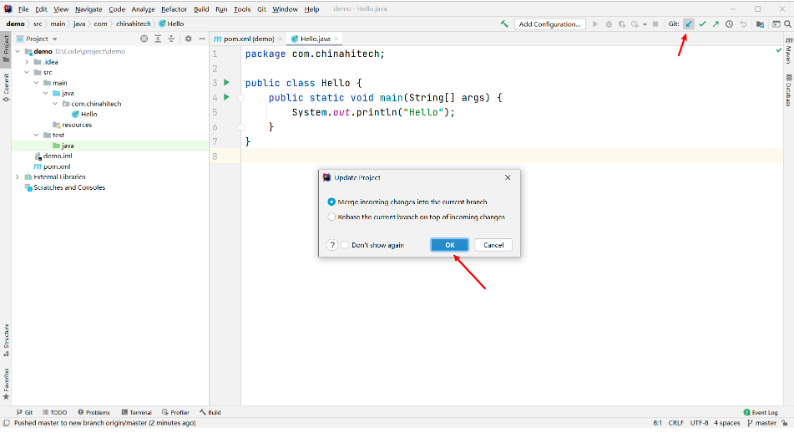
Task: Select Rebase the current branch radio option
Action: coord(331,217)
